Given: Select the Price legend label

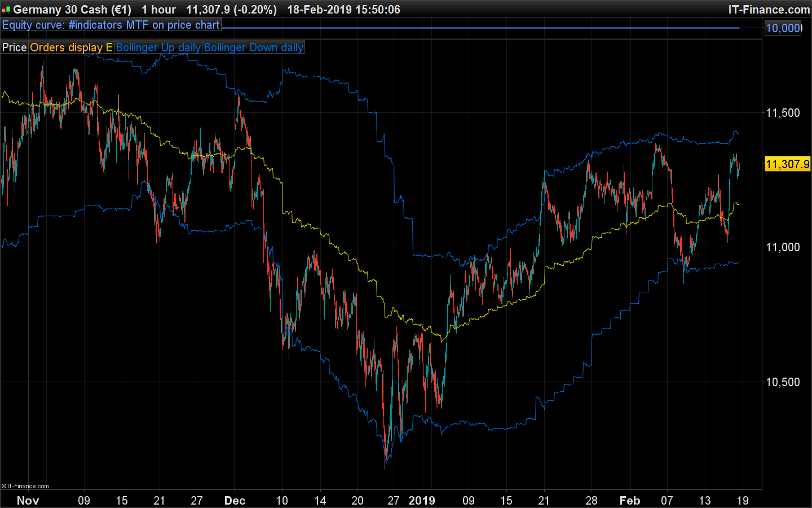Looking at the screenshot, I should (x=15, y=47).
